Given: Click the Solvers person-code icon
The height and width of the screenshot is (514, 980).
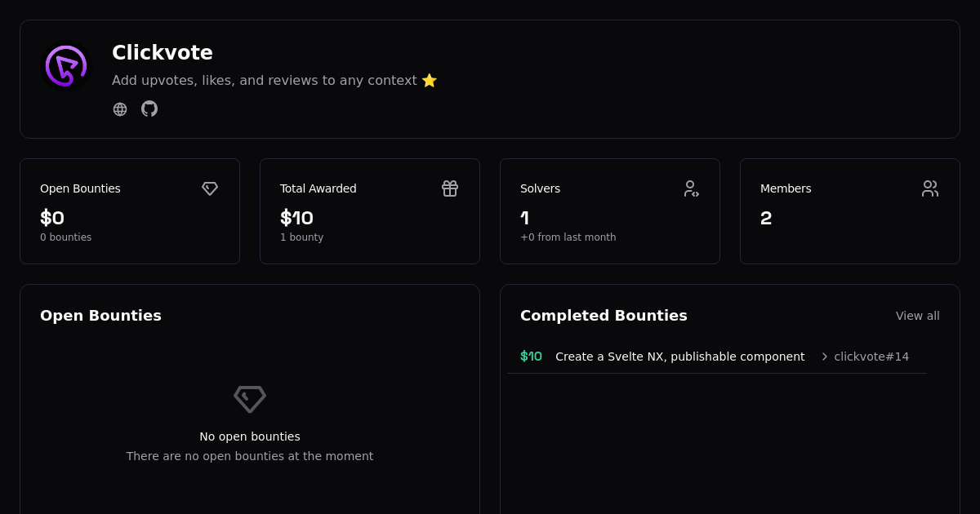Looking at the screenshot, I should [x=691, y=188].
